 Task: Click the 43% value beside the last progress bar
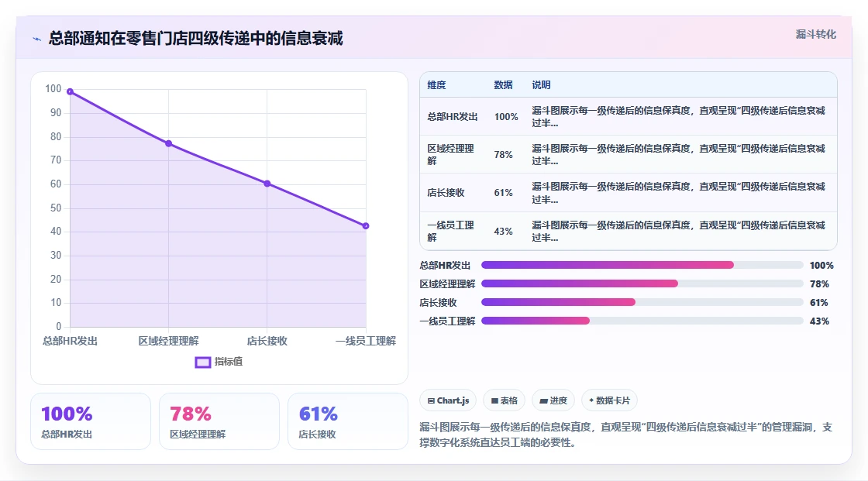pyautogui.click(x=819, y=321)
